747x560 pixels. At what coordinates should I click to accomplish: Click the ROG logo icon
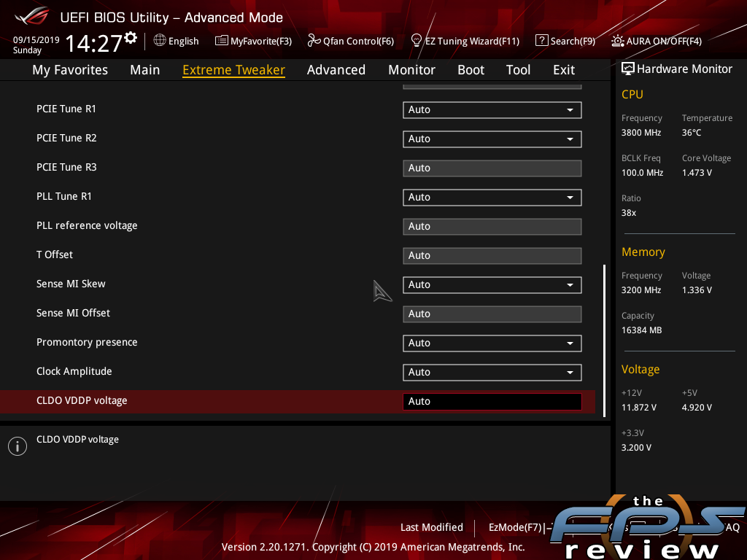click(32, 16)
